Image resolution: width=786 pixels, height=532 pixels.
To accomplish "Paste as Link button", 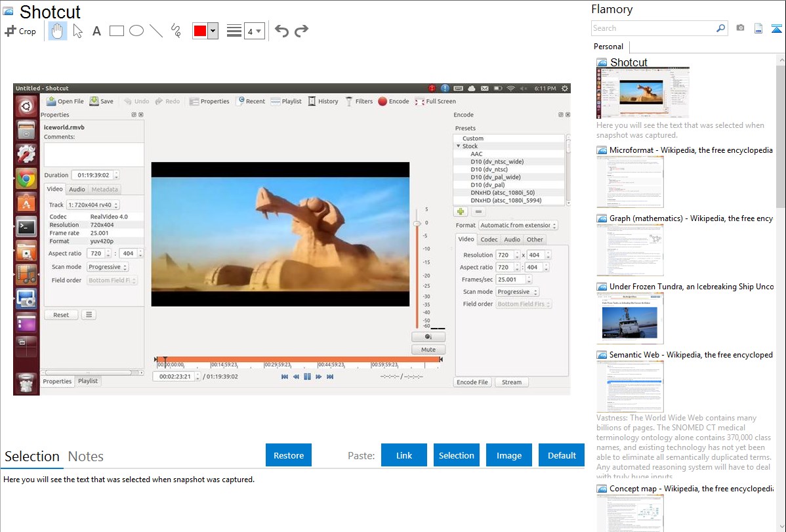I will click(404, 455).
